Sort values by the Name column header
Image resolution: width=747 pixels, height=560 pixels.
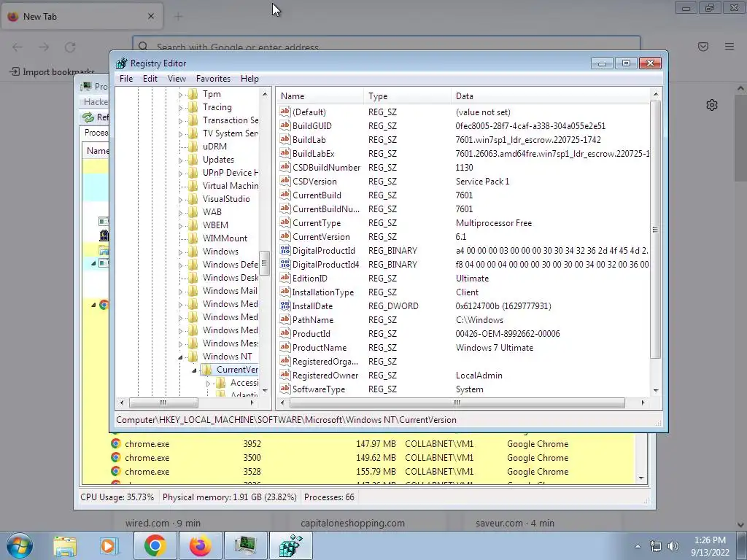320,96
